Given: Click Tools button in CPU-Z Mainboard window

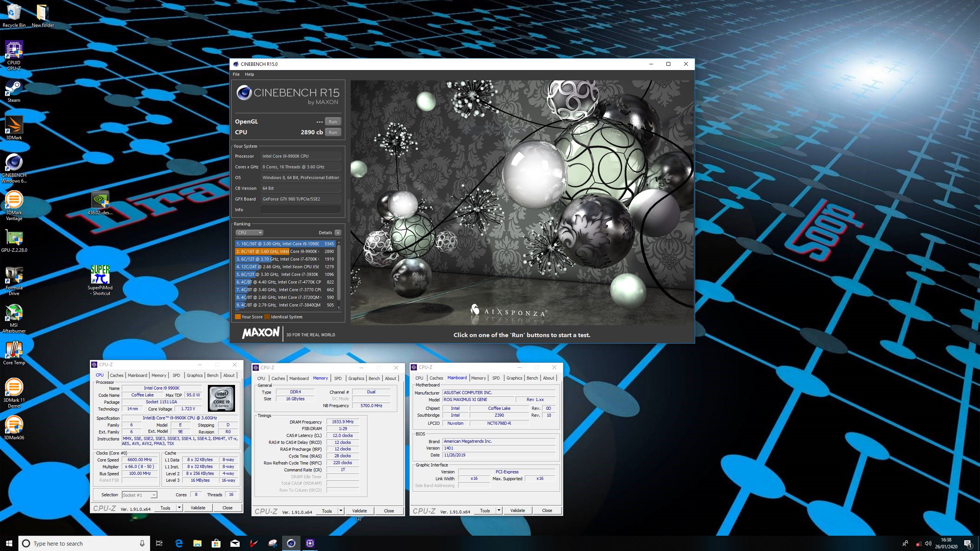Looking at the screenshot, I should point(485,510).
